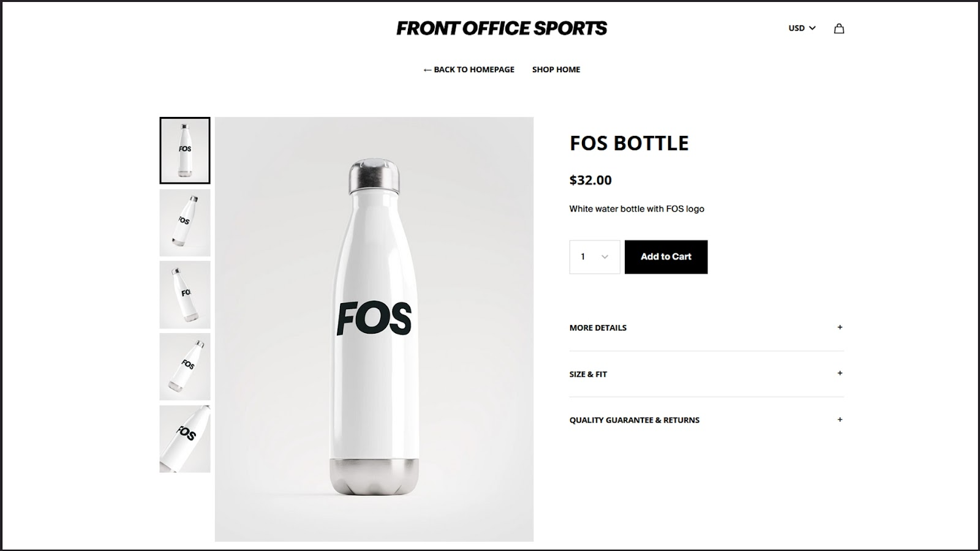Click the Front Office Sports logo
Screen dimensions: 980x551
[502, 28]
